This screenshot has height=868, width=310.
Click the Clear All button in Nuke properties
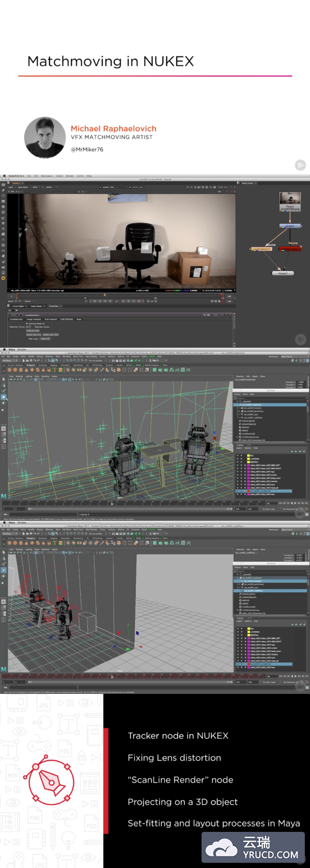pos(45,339)
